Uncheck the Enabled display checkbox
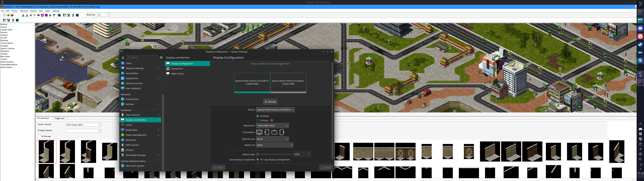This screenshot has width=644, height=181. click(x=257, y=116)
